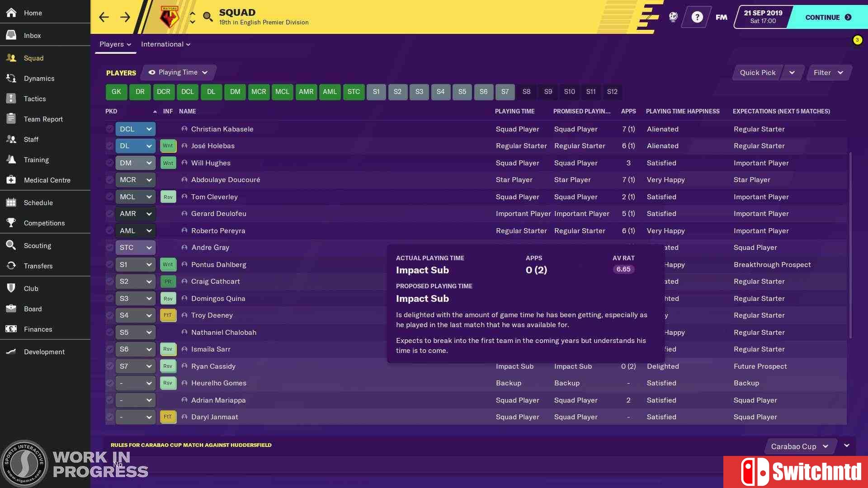Image resolution: width=868 pixels, height=488 pixels.
Task: Open the in-game help question mark icon
Action: tap(697, 17)
